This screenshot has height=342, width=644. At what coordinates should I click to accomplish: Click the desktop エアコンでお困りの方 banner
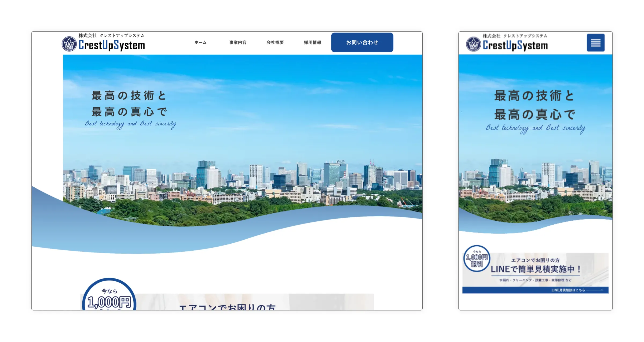click(227, 306)
